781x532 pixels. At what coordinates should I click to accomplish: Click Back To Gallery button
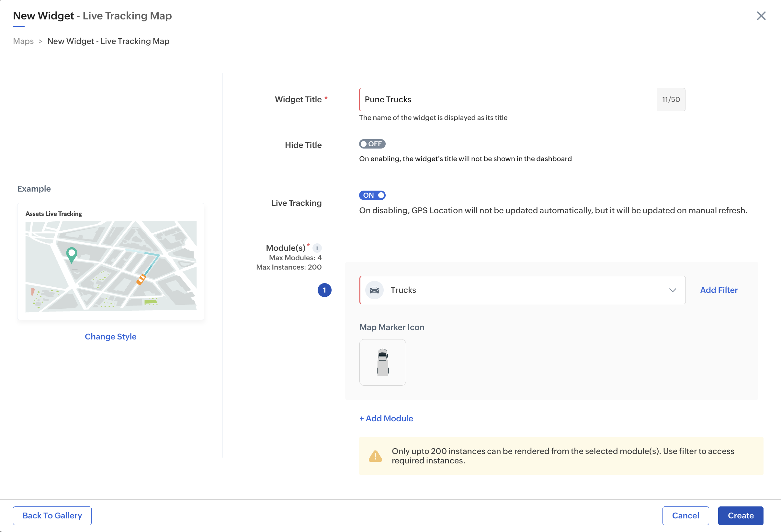pos(52,515)
